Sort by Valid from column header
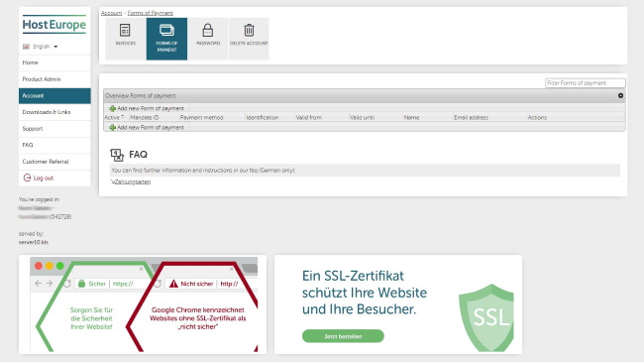This screenshot has height=362, width=644. coord(308,117)
